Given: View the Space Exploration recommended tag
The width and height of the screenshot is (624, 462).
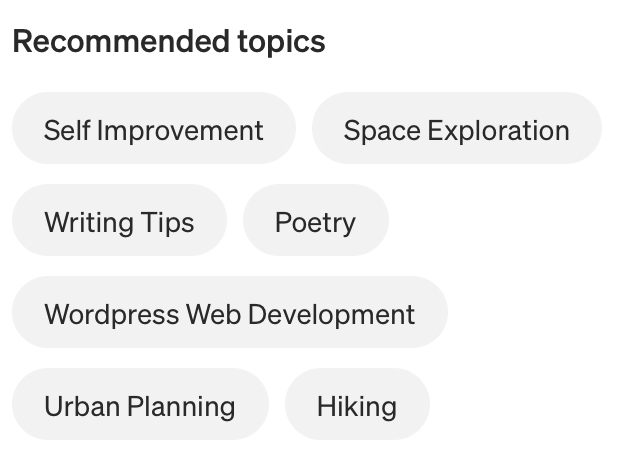Looking at the screenshot, I should pyautogui.click(x=456, y=130).
